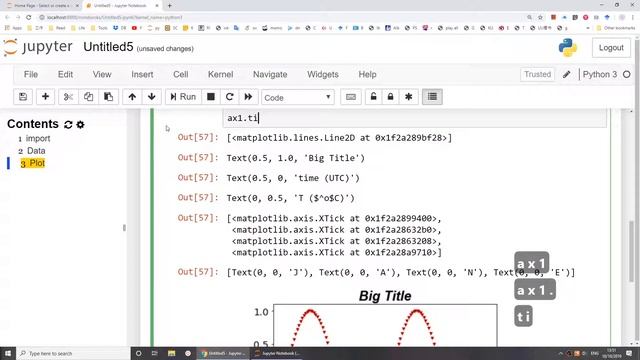The width and height of the screenshot is (640, 360).
Task: Rename the notebook title Untitled5
Action: click(108, 47)
